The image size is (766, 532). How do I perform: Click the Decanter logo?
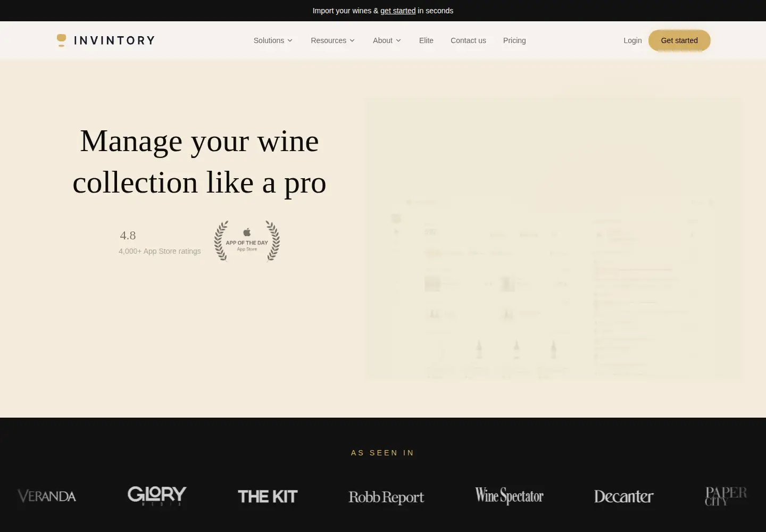(623, 496)
